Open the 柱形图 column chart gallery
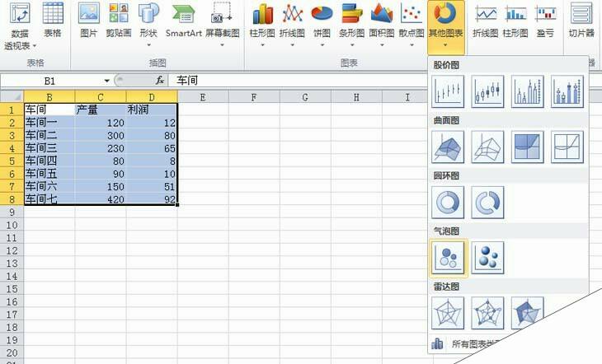This screenshot has height=364, width=602. pos(262,24)
